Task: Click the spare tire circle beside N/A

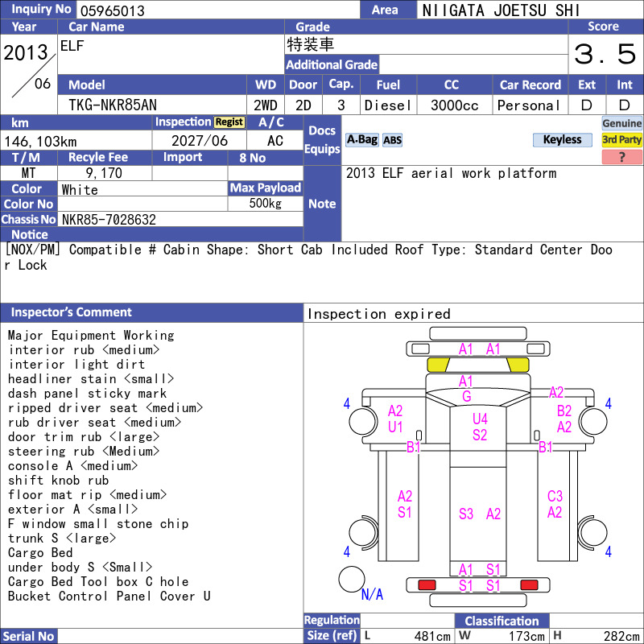Action: (x=352, y=579)
